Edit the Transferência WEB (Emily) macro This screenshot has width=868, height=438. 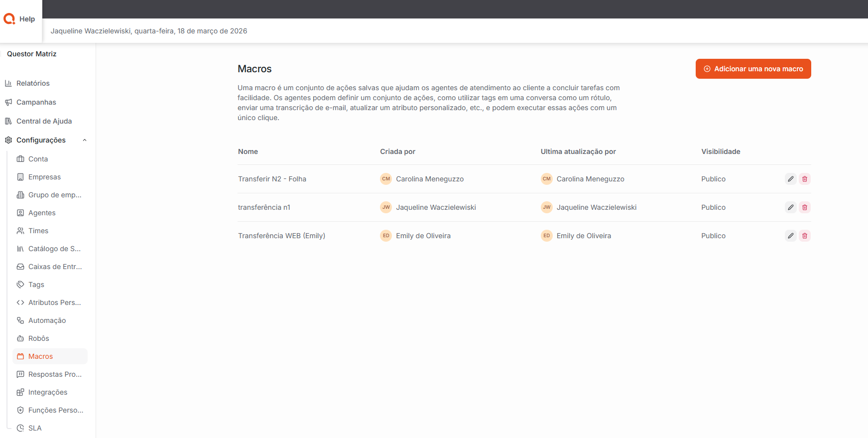coord(790,236)
